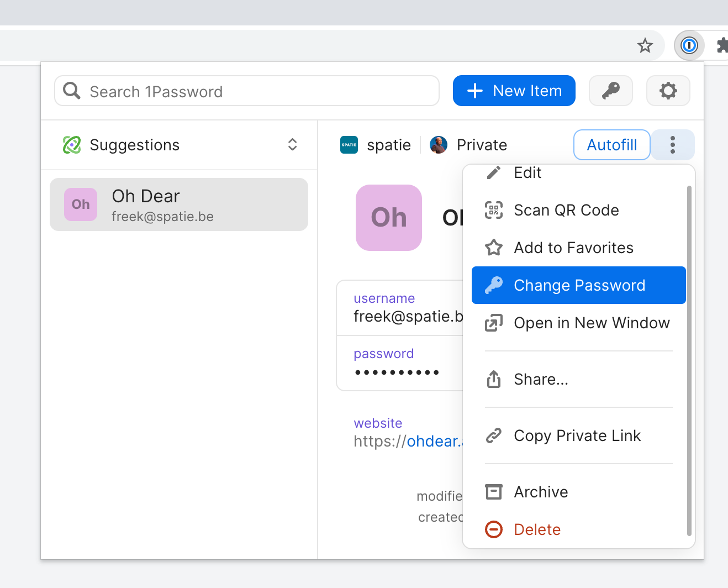Choose Open in New Window
Screen dimensions: 728x588
pyautogui.click(x=579, y=323)
